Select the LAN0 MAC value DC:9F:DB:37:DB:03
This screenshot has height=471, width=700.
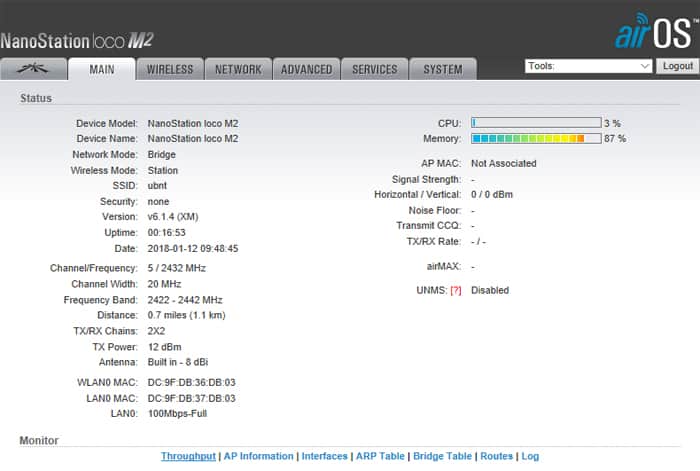click(192, 398)
